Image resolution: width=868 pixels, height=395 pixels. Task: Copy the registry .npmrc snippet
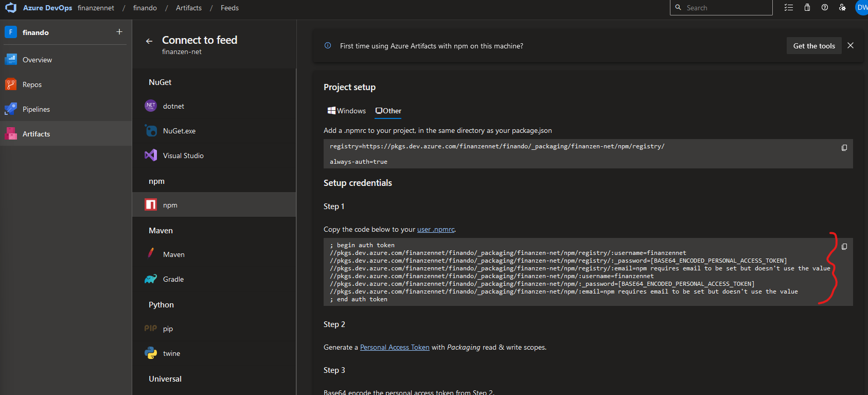pyautogui.click(x=844, y=148)
